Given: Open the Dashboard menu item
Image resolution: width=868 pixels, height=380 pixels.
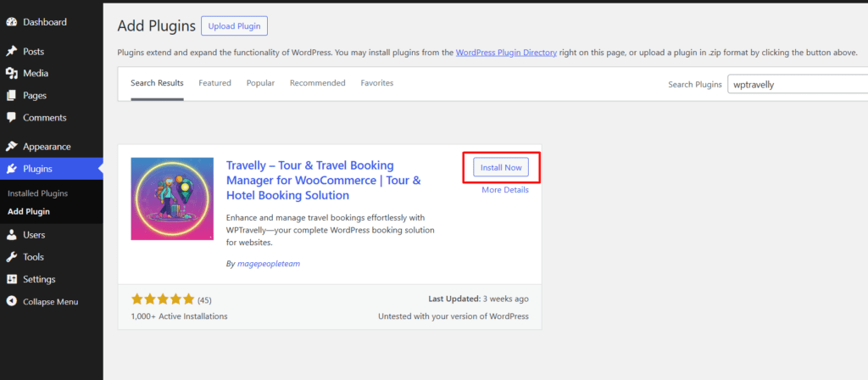Looking at the screenshot, I should (45, 22).
